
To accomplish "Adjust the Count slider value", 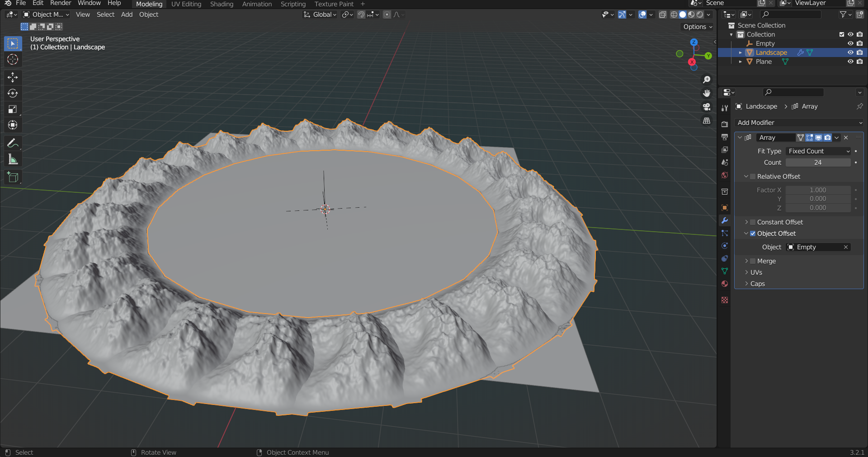I will [817, 162].
